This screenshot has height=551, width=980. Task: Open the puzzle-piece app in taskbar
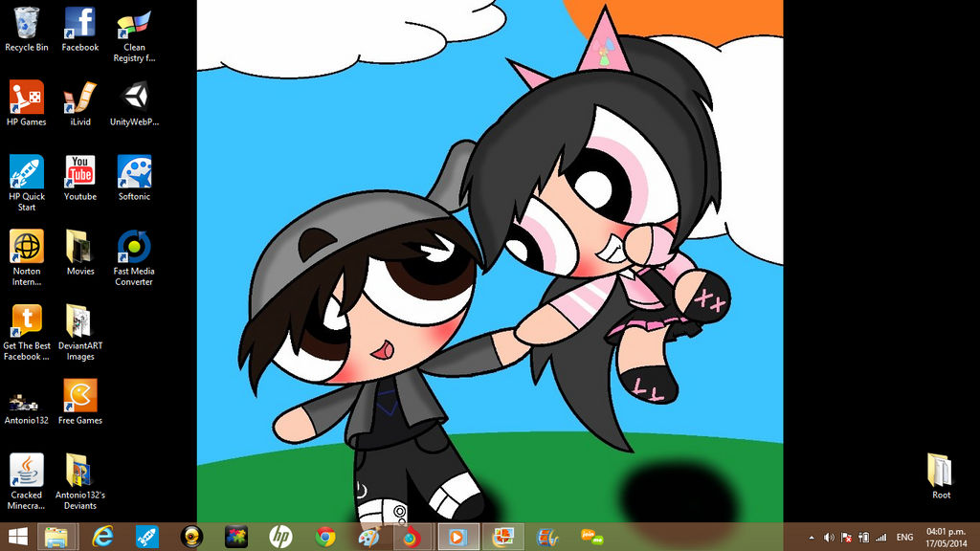click(x=236, y=537)
